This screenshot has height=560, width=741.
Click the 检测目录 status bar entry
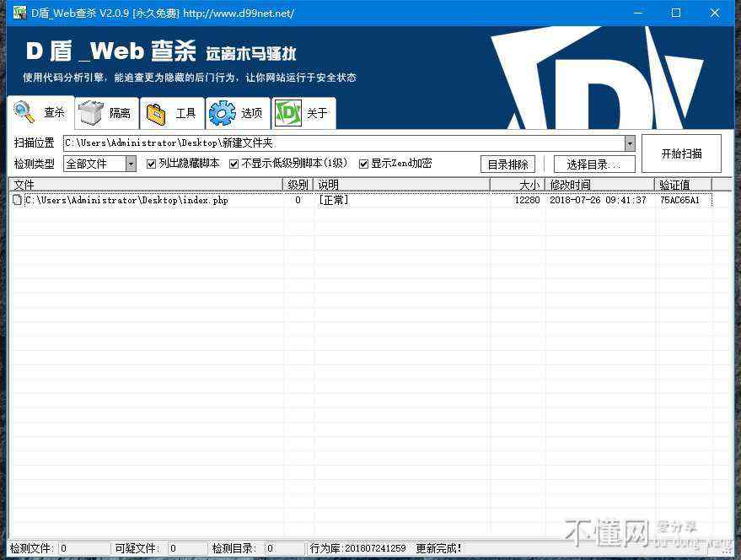257,548
